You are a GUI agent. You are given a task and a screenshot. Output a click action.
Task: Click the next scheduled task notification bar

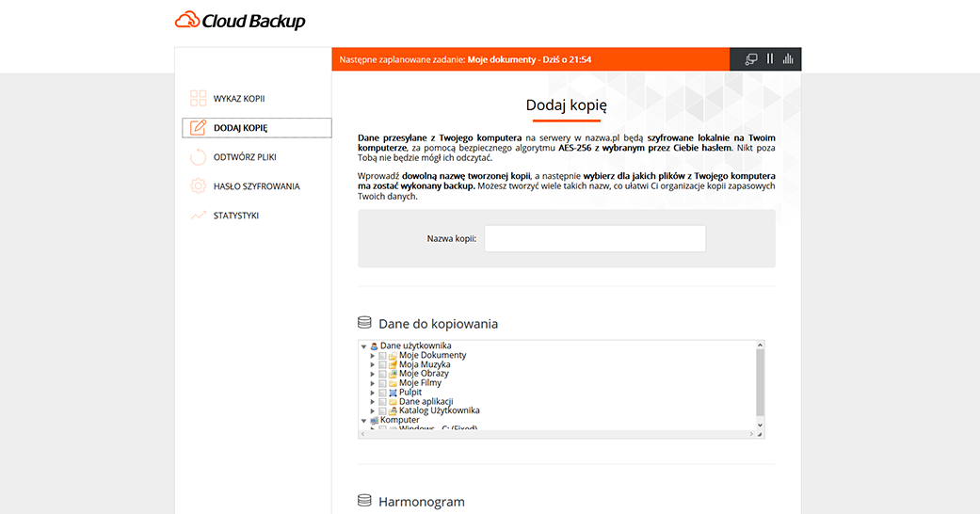tap(530, 59)
